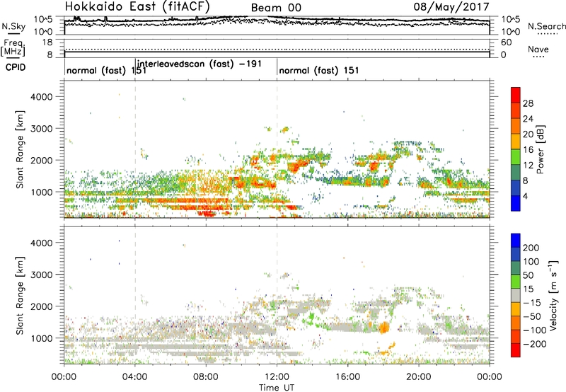Click velocity panel 'Slant Range [km]' axis title
The height and width of the screenshot is (392, 566).
pos(20,296)
